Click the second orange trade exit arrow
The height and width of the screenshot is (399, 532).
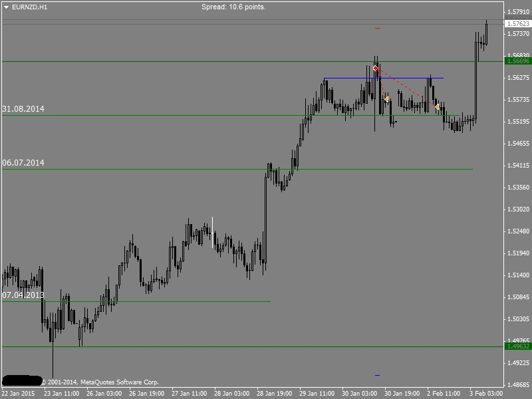pos(437,107)
